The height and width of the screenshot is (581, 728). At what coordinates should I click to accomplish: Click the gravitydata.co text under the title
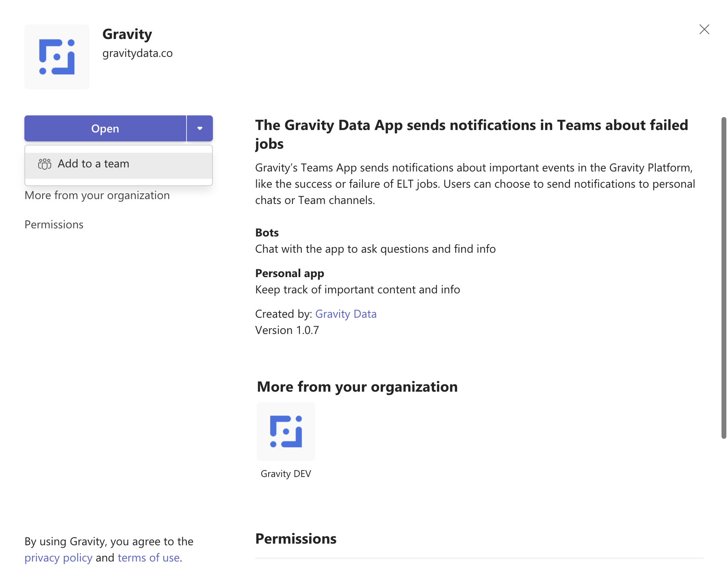137,53
